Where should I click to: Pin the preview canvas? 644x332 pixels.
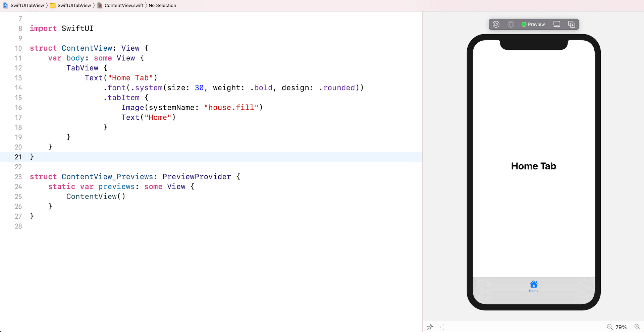click(430, 327)
